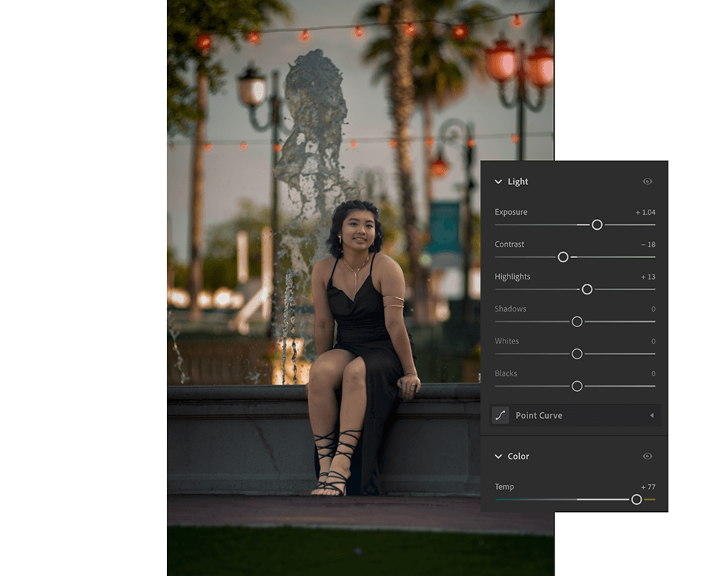Collapse the Light section chevron
The image size is (728, 576).
500,181
